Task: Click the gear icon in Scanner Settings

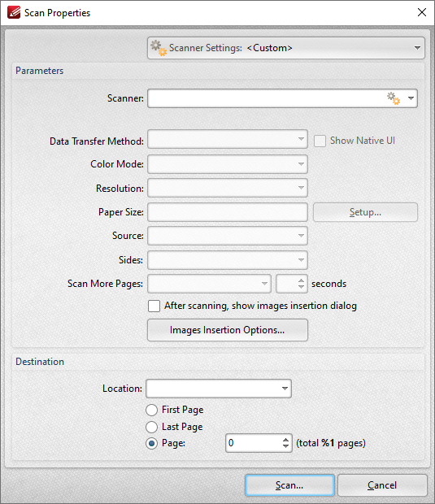Action: [159, 48]
